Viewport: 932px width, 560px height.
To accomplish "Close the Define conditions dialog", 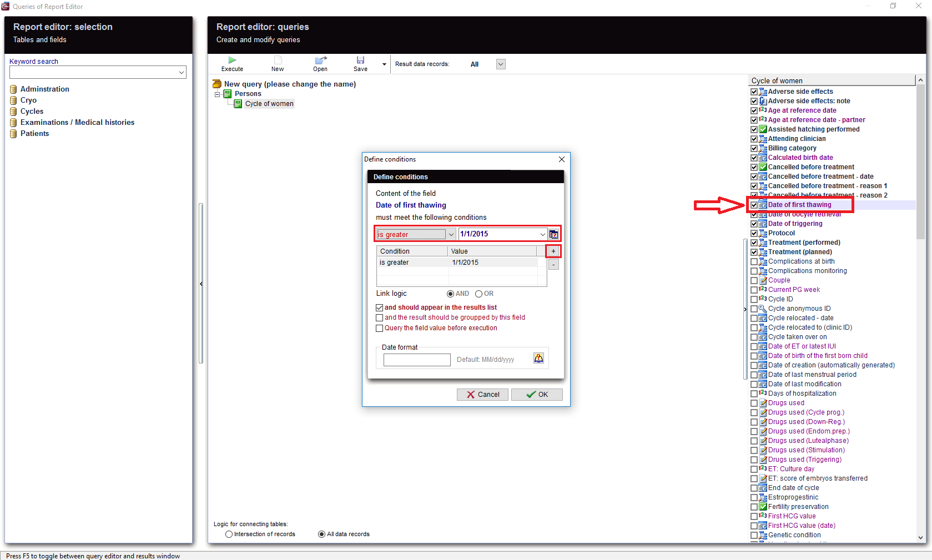I will click(562, 159).
